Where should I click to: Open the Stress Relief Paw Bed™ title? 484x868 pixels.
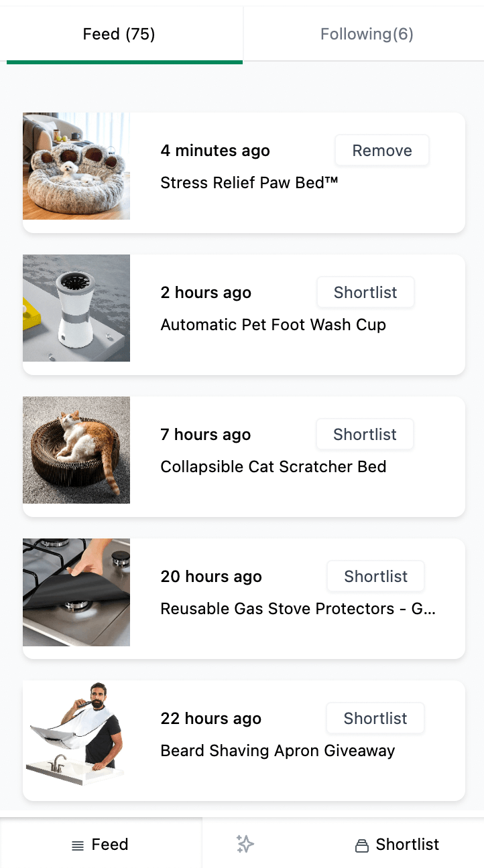click(x=249, y=183)
